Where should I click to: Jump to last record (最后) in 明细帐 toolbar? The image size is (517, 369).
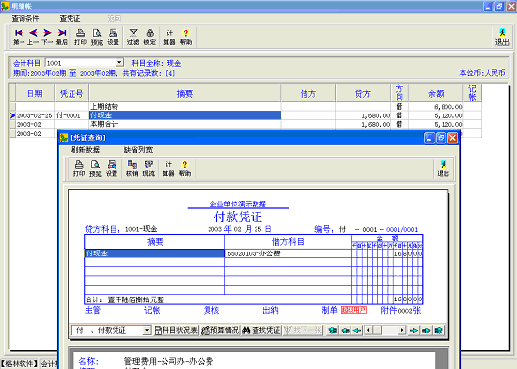[x=62, y=37]
